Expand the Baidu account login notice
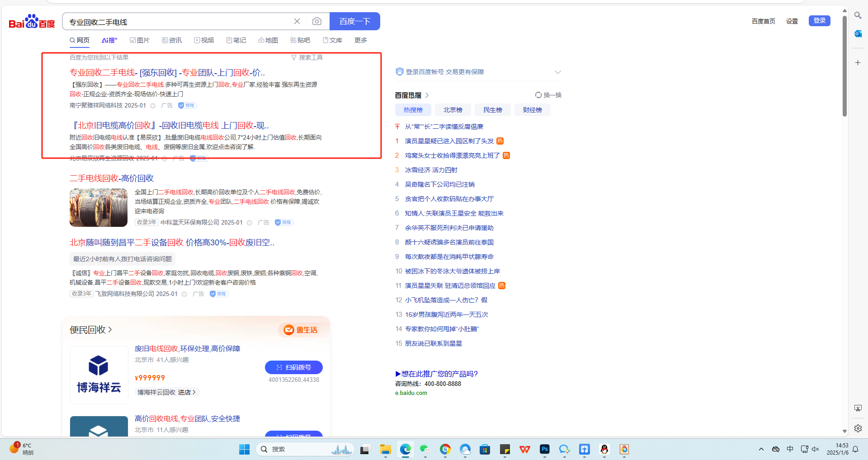This screenshot has height=460, width=868. pos(557,72)
